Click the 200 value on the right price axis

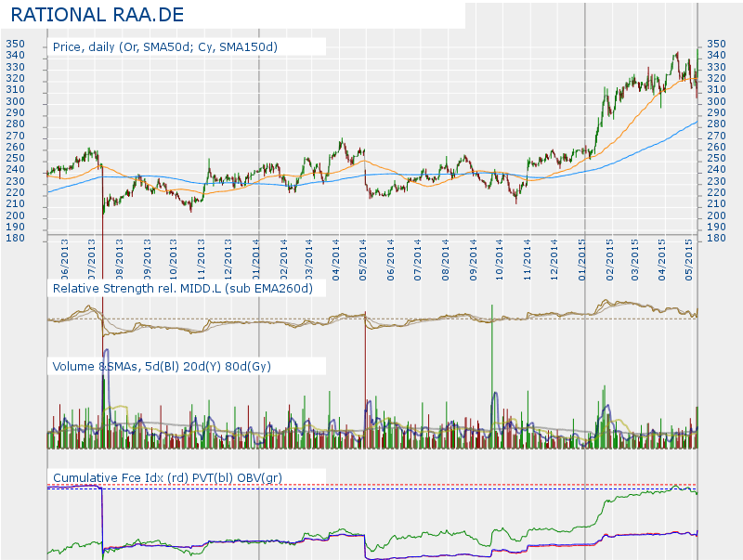click(x=716, y=215)
